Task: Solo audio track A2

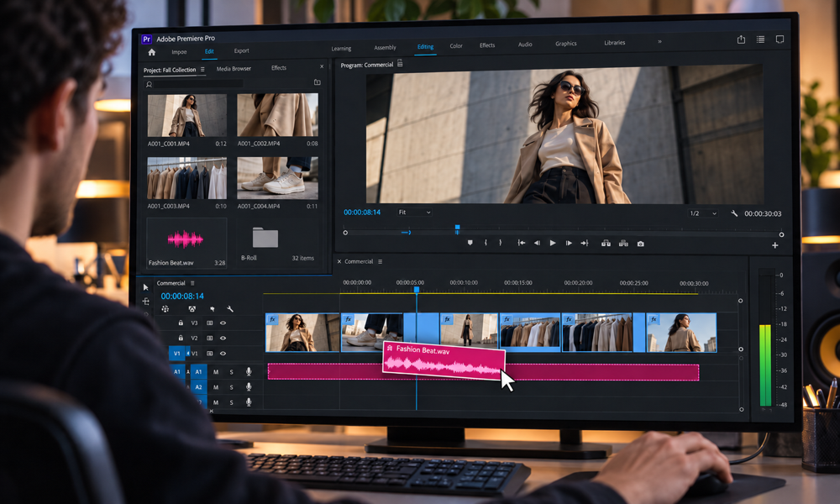Action: click(x=232, y=387)
